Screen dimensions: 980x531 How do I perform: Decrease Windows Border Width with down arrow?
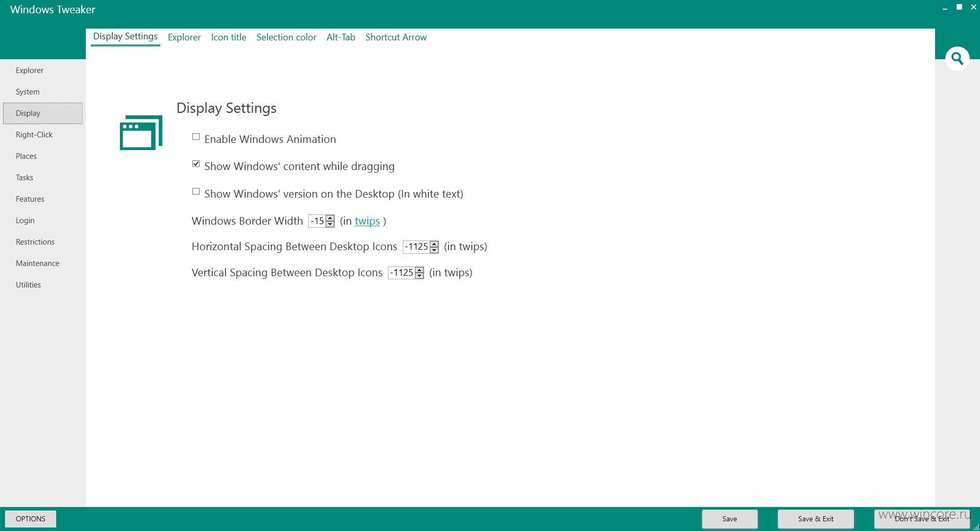pos(330,224)
